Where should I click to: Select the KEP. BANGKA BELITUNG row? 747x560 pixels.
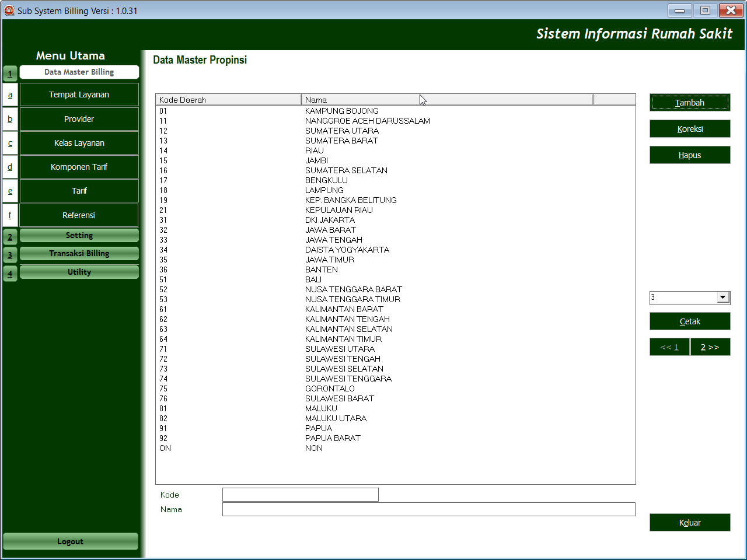tap(395, 200)
